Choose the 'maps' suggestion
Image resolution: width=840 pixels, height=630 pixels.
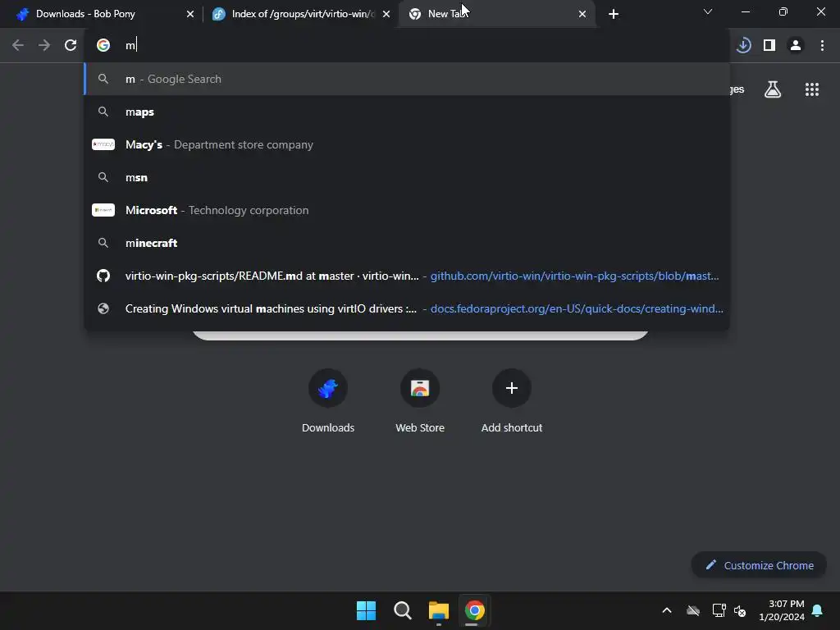[407, 112]
